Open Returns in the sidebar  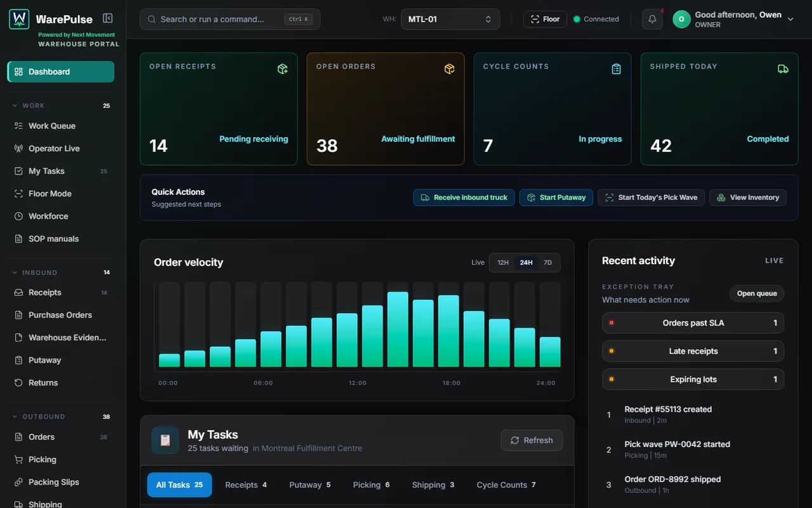point(61,383)
